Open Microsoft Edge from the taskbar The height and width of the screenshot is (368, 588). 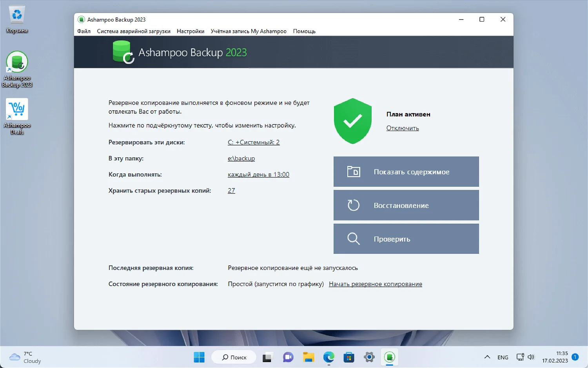pos(328,357)
